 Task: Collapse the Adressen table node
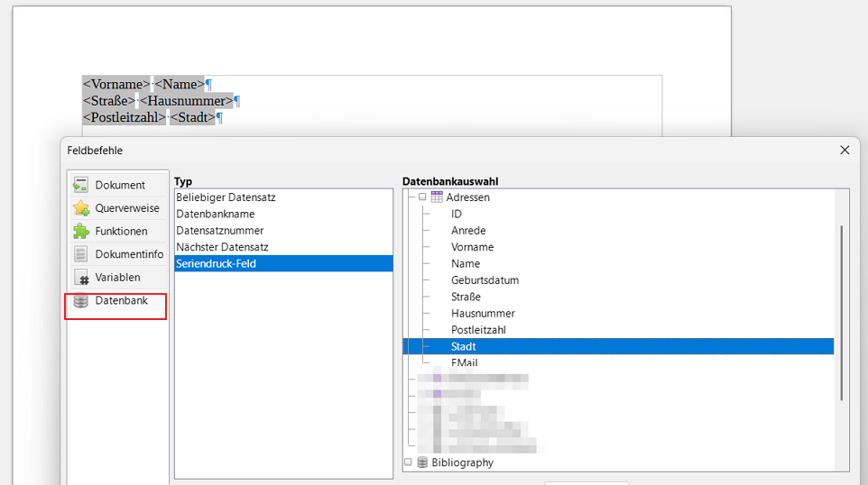(x=421, y=197)
